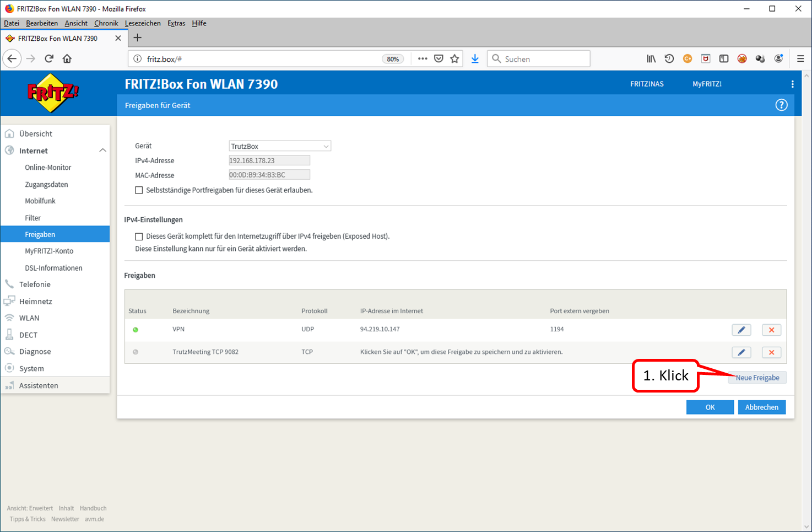Reload the fritz.box page

(x=49, y=58)
